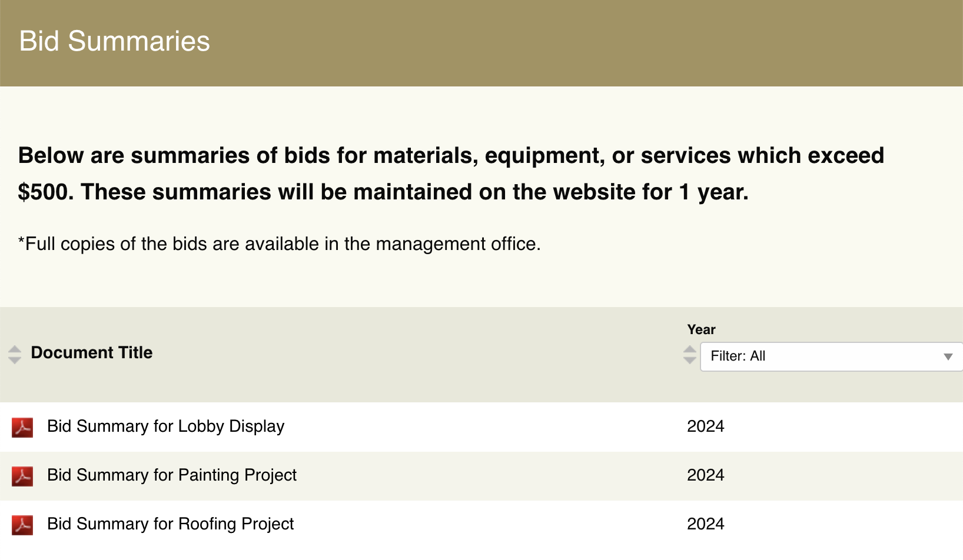Open Bid Summary for Lobby Display
Viewport: 963px width, 560px height.
(165, 426)
